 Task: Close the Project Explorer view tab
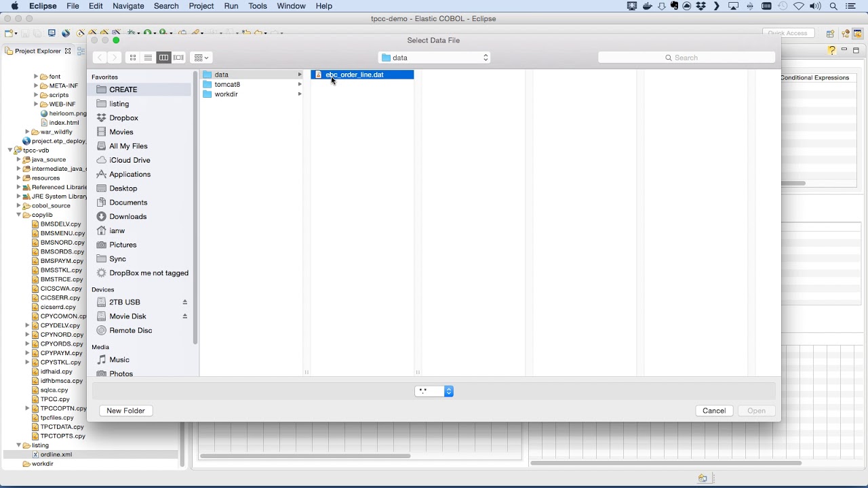click(68, 51)
